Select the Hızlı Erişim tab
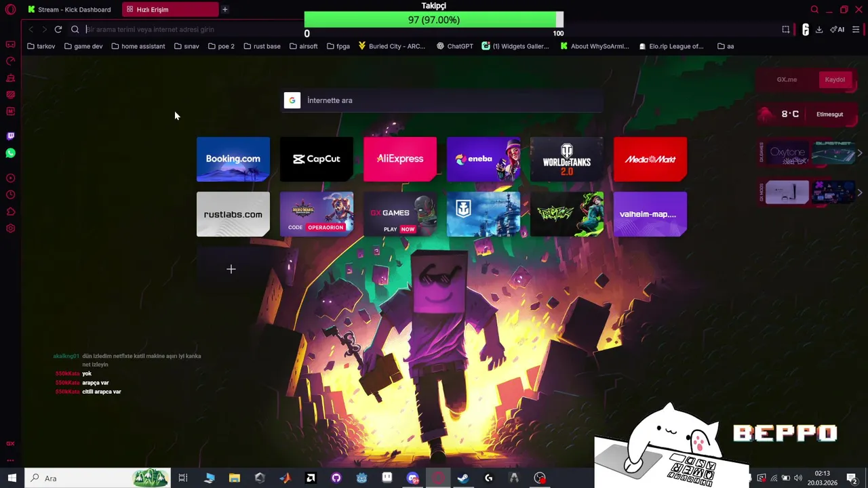The width and height of the screenshot is (868, 488). click(170, 9)
